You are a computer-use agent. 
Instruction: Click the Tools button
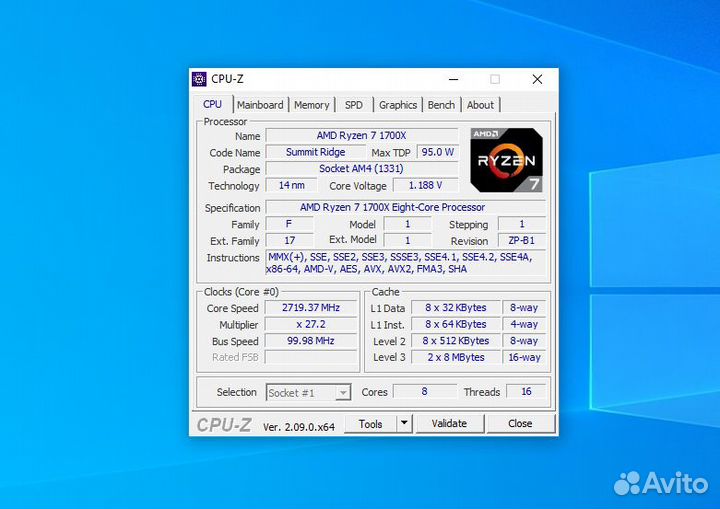click(371, 424)
